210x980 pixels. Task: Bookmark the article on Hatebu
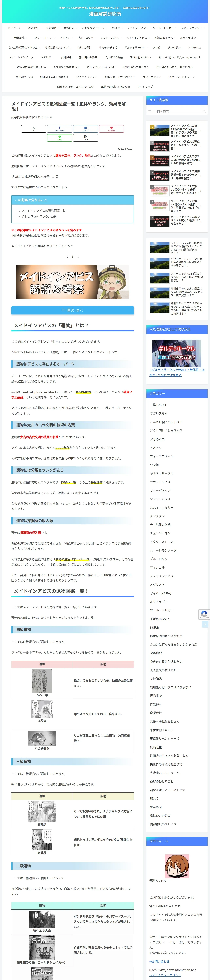click(85, 129)
